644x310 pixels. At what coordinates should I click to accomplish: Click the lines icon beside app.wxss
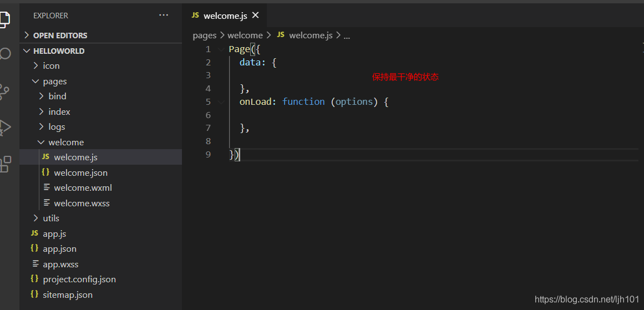click(x=36, y=263)
